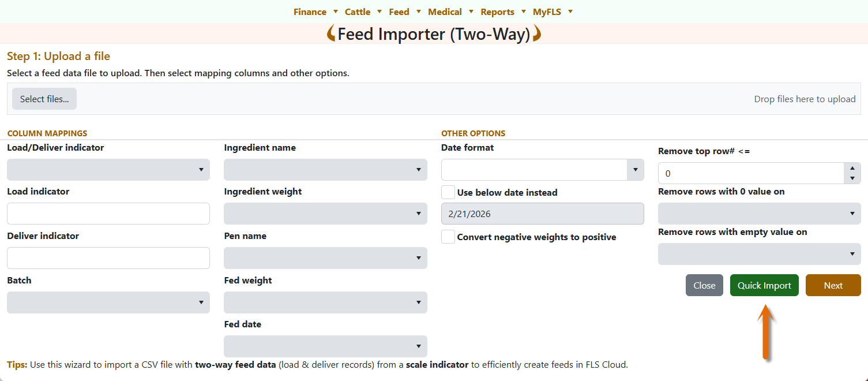Viewport: 868px width, 381px height.
Task: Click Select files... to upload
Action: coord(44,99)
